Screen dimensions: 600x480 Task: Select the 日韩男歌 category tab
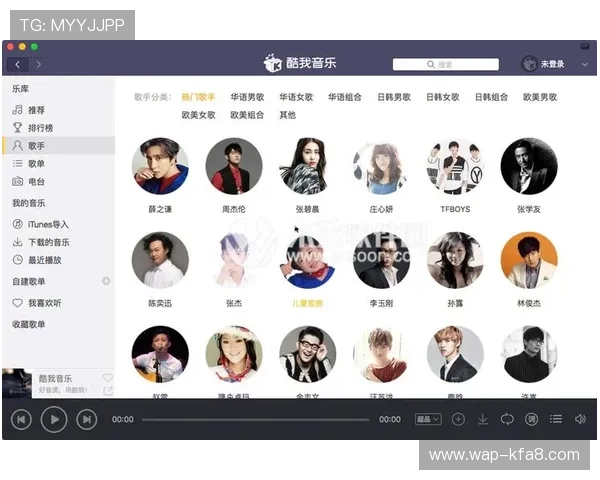click(x=394, y=97)
